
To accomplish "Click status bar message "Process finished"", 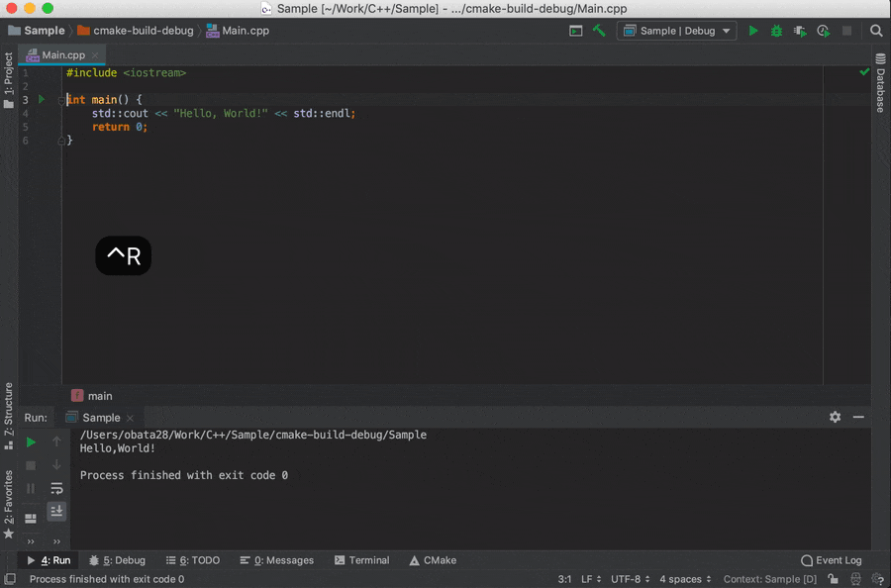I will coord(107,579).
